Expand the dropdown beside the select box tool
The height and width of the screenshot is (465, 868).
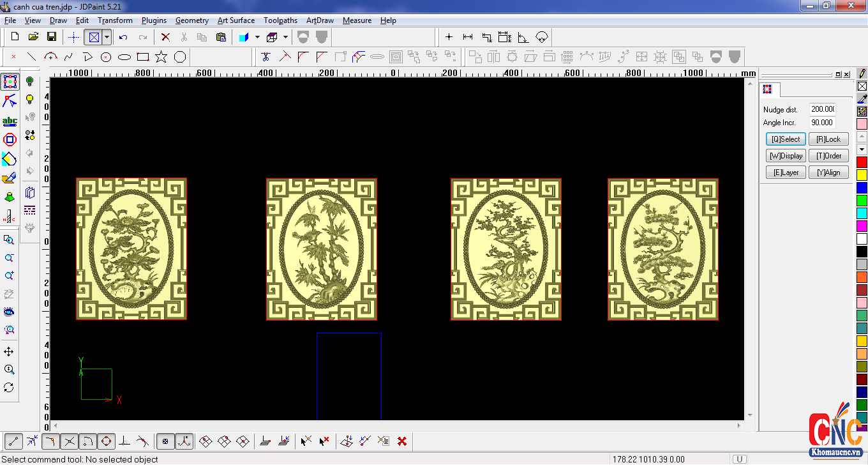coord(107,37)
